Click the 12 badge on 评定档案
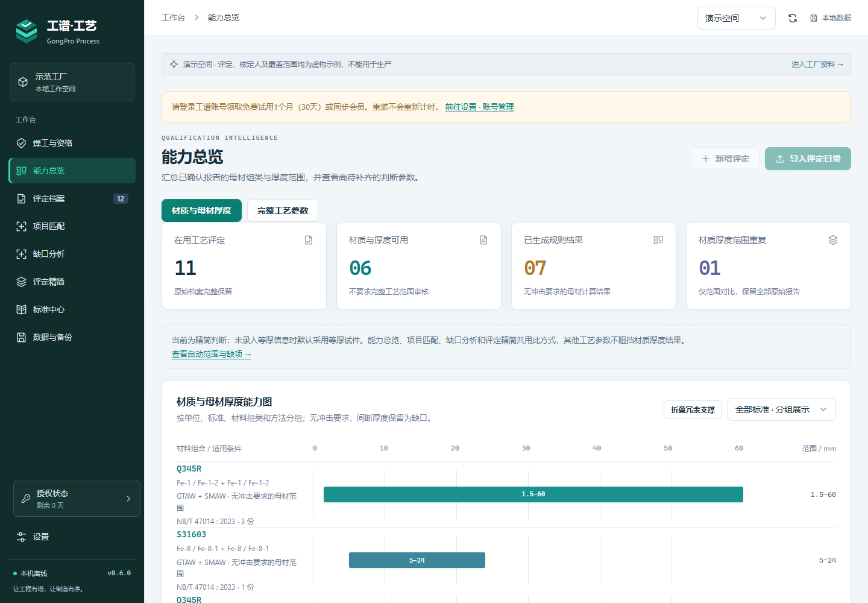Viewport: 868px width, 603px height. point(121,198)
